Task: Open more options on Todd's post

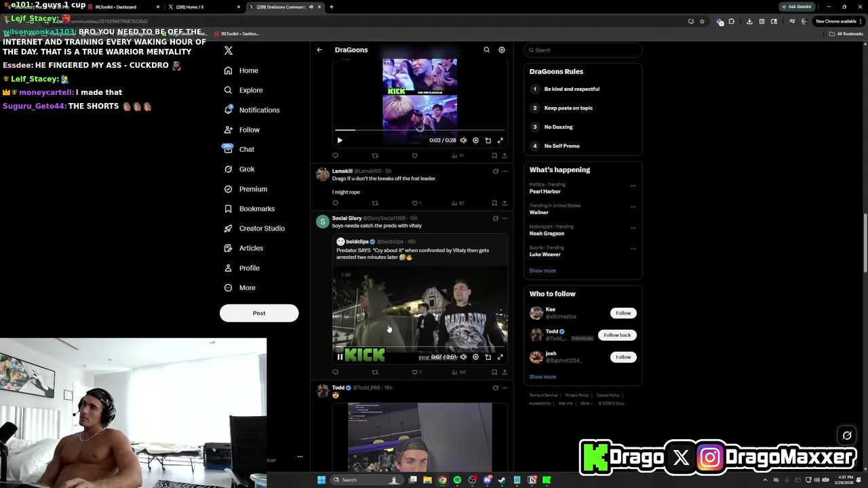Action: tap(504, 388)
